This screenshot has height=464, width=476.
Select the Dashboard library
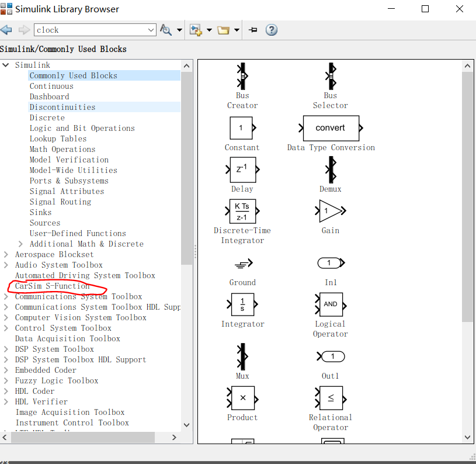(49, 96)
